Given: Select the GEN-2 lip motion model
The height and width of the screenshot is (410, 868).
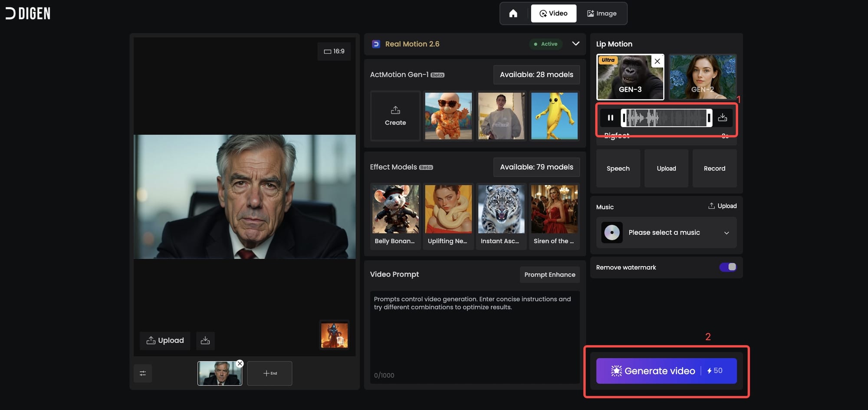Looking at the screenshot, I should [x=702, y=77].
